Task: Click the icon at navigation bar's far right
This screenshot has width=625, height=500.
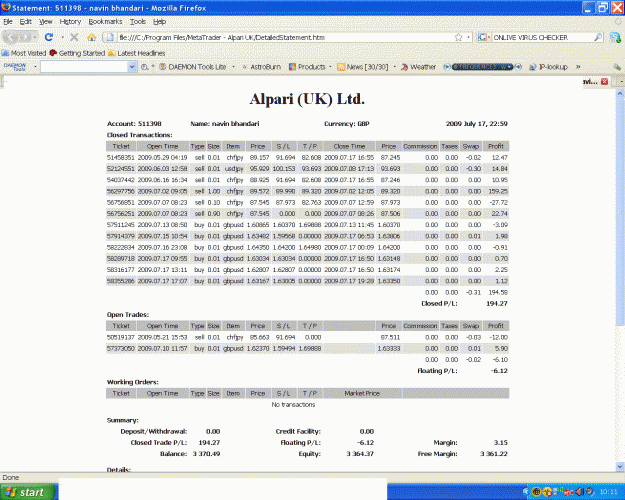Action: (615, 37)
